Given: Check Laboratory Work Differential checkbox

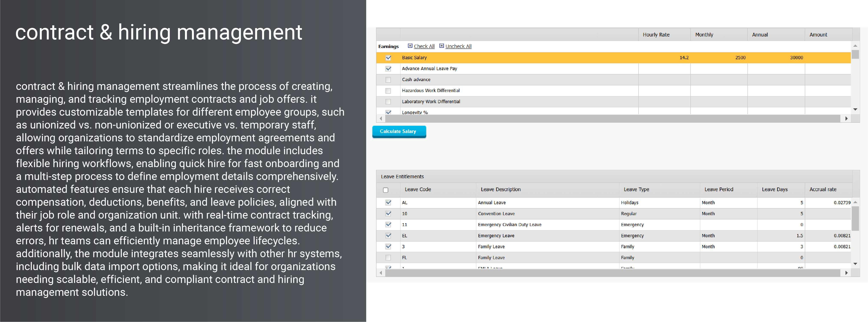Looking at the screenshot, I should click(388, 102).
